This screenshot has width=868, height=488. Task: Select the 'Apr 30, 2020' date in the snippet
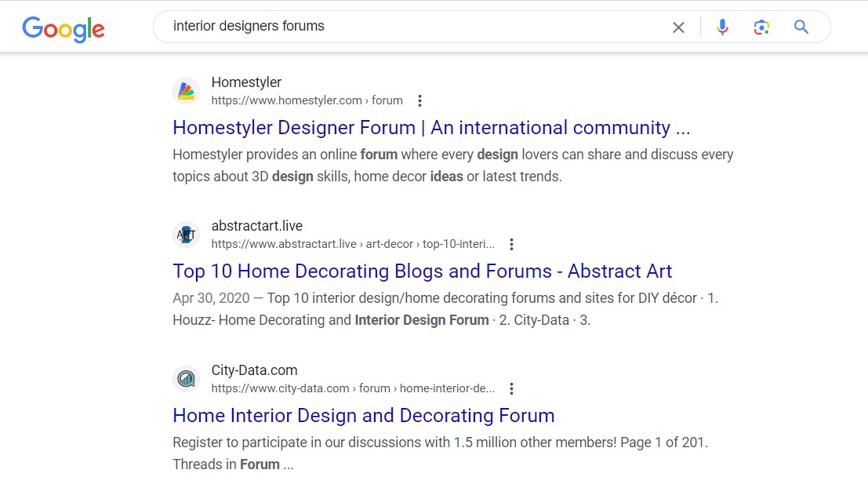coord(211,298)
